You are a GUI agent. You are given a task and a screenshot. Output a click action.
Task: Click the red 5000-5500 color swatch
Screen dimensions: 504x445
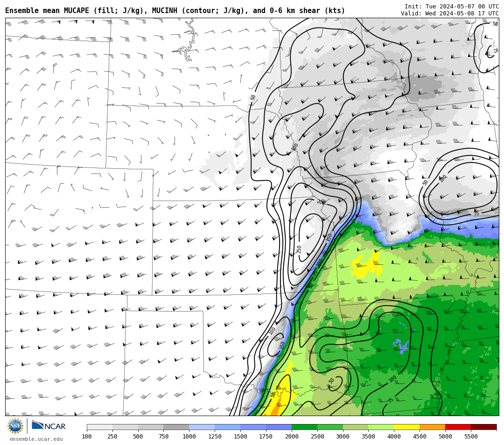(x=458, y=427)
